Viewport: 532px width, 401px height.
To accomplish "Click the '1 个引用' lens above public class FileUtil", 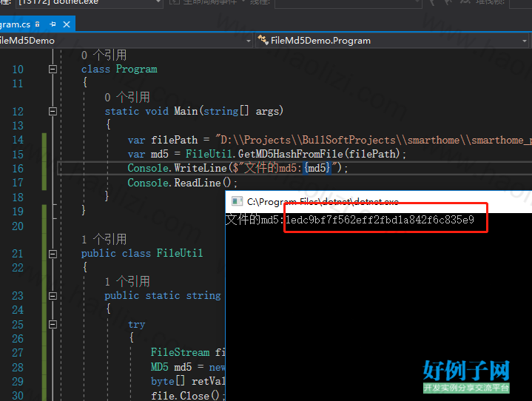I will point(104,239).
